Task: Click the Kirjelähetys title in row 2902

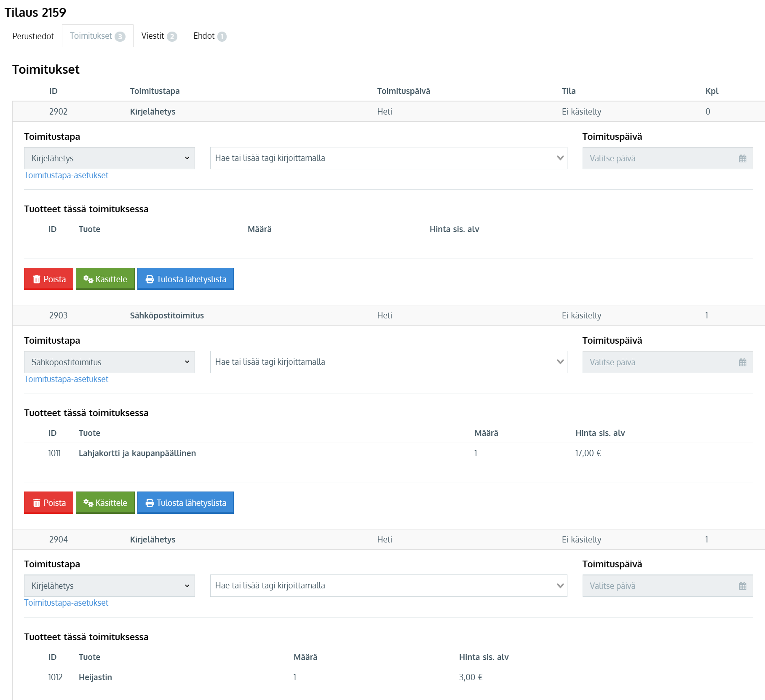Action: tap(152, 112)
